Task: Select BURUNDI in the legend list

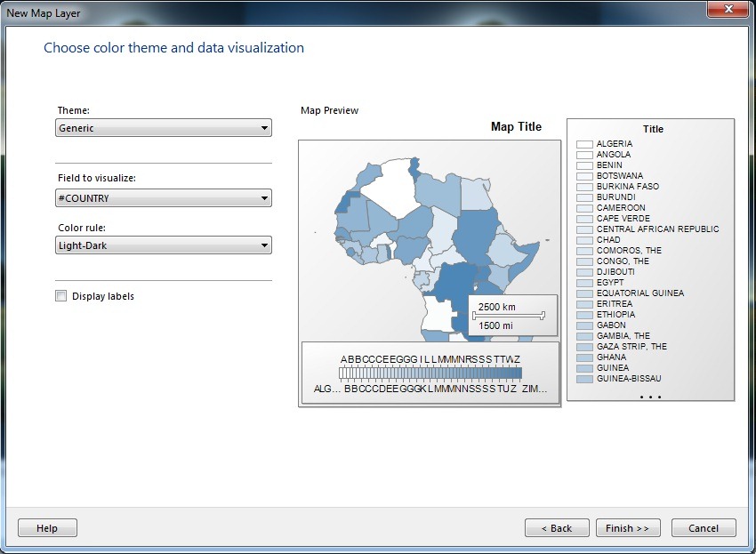Action: tap(616, 197)
